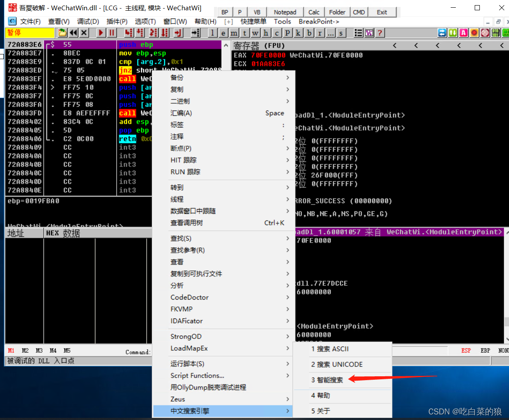Open Patches window with 'P' button
Viewport: 509px width, 420px height.
(x=287, y=33)
